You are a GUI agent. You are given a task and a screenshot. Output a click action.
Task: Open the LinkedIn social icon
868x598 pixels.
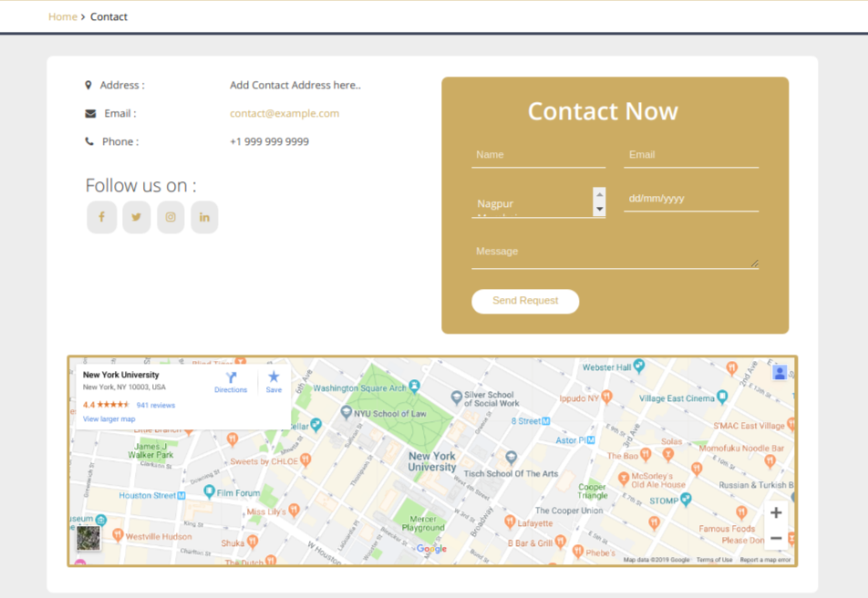[204, 217]
